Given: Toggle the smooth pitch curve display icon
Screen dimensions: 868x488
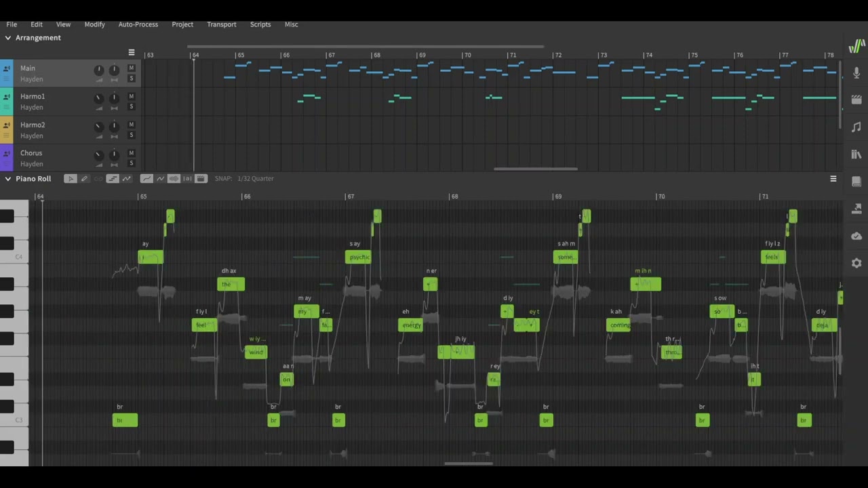Looking at the screenshot, I should (146, 178).
